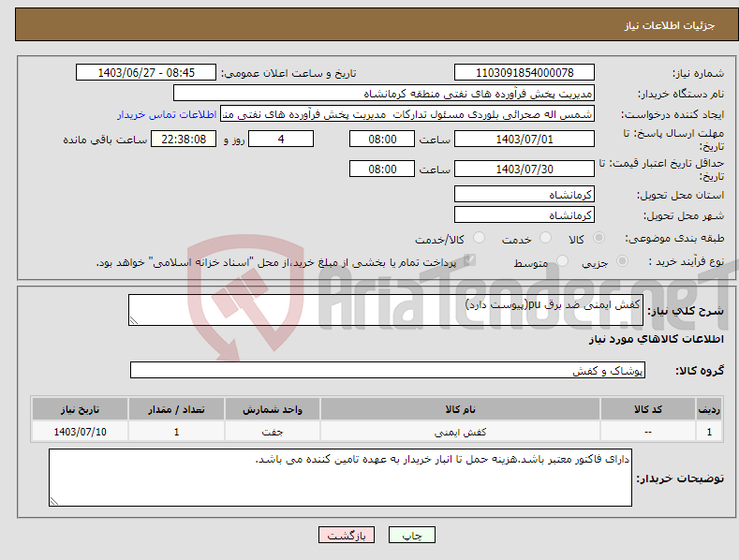Click the delivery province field کرمانشاه
This screenshot has height=560, width=739.
[x=525, y=194]
